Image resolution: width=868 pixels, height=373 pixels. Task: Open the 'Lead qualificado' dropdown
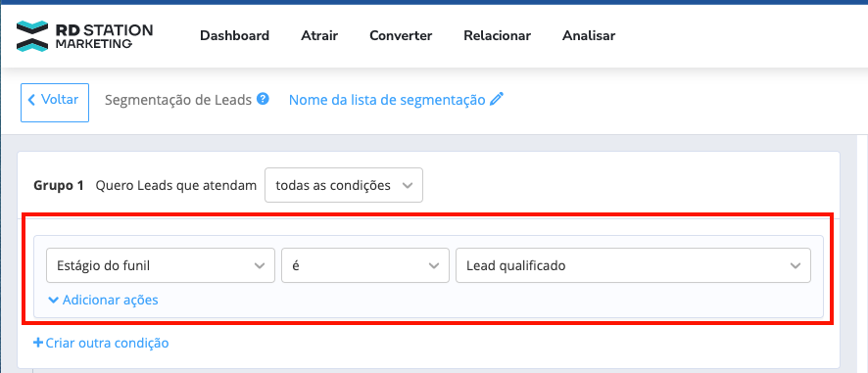pos(633,265)
